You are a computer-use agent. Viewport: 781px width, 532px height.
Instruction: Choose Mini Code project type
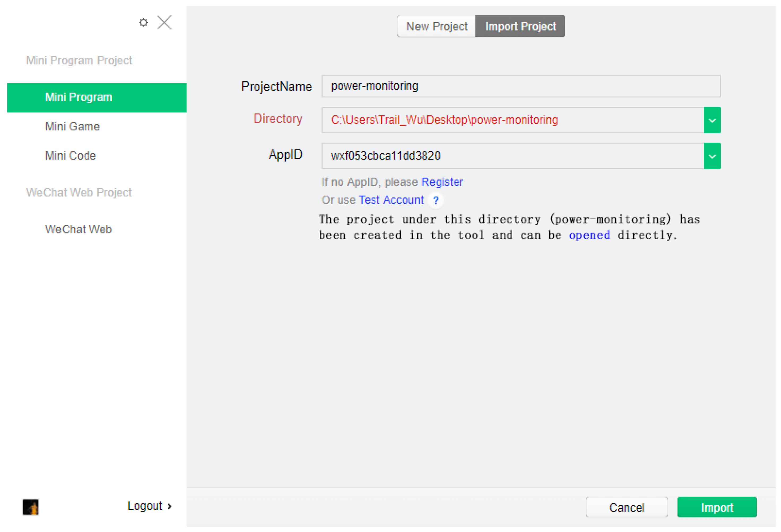71,156
